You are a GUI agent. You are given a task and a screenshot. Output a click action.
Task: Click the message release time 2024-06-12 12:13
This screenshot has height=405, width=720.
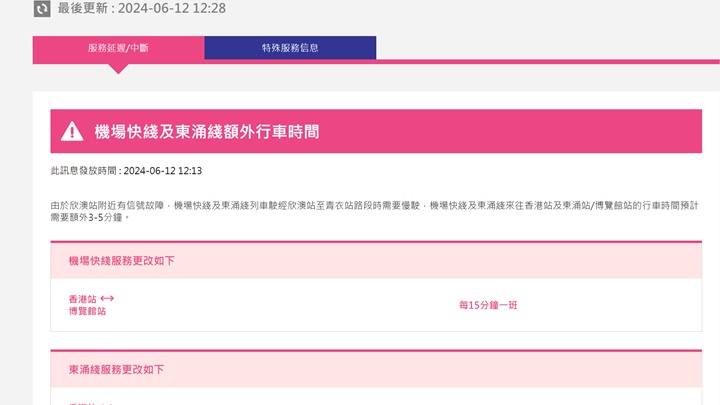(163, 171)
